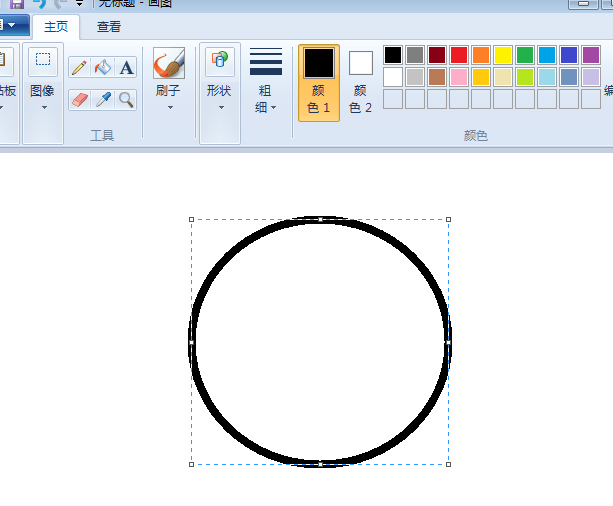Pick the brown palette swatch
This screenshot has height=506, width=613.
coord(437,77)
